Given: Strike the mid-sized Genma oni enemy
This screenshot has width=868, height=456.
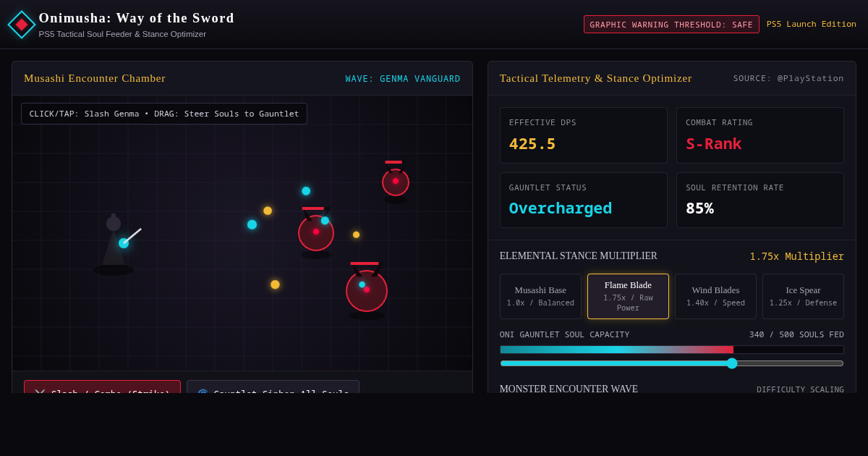Looking at the screenshot, I should pos(316,233).
